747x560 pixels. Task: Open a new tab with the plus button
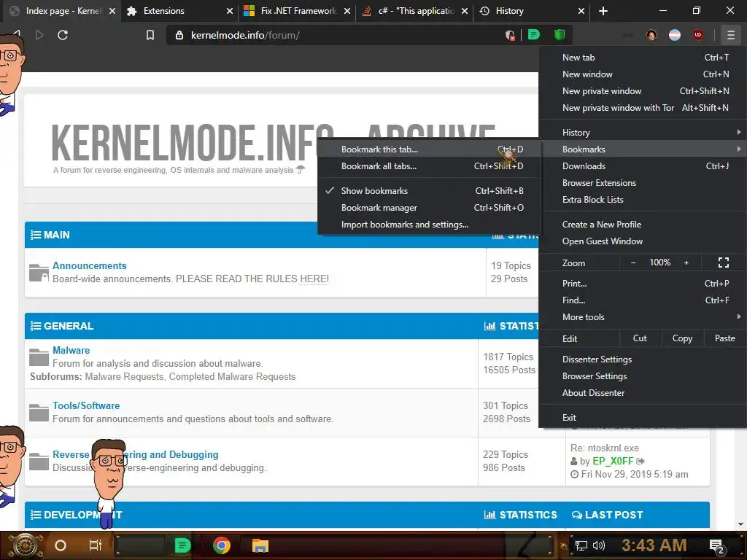[x=603, y=10]
